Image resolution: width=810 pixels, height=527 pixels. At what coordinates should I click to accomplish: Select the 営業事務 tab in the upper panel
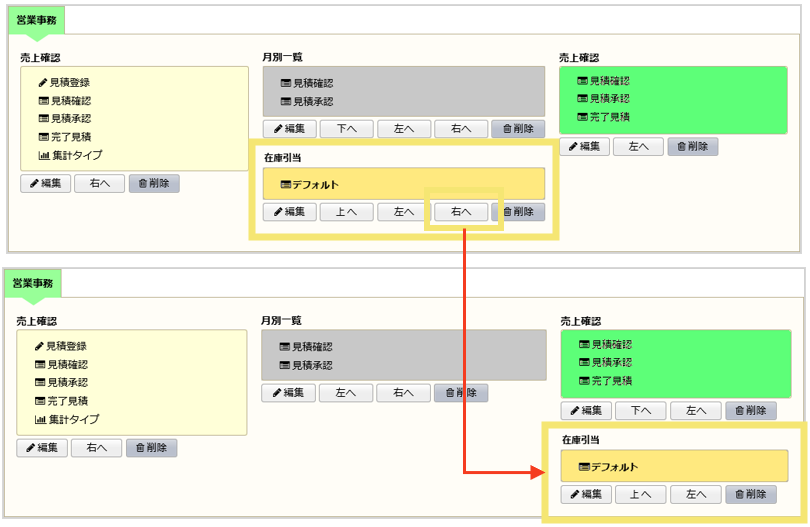[x=35, y=19]
